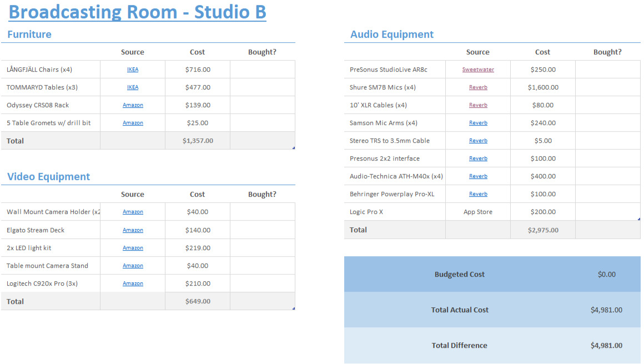Select the Video Equipment total "$649.00"
The width and height of the screenshot is (644, 364).
click(x=198, y=301)
